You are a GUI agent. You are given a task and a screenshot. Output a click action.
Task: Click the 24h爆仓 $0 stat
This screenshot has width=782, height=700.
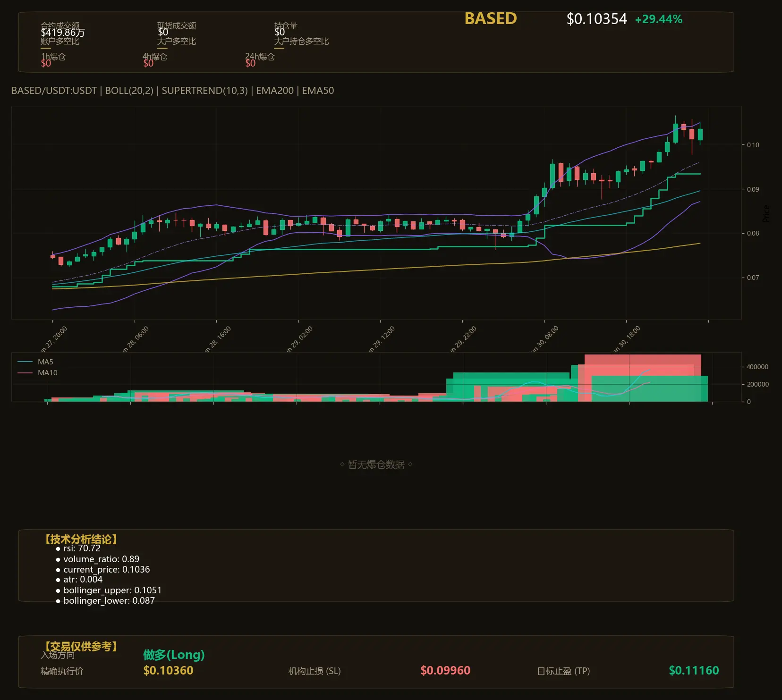pos(260,60)
